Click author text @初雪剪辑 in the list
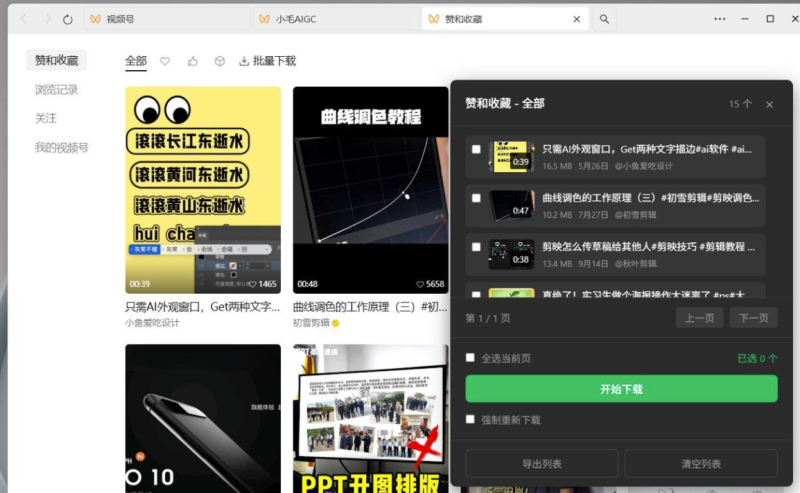 tap(635, 215)
